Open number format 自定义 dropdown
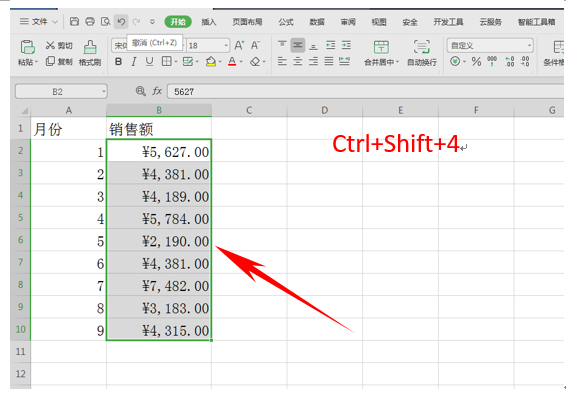 tap(529, 45)
